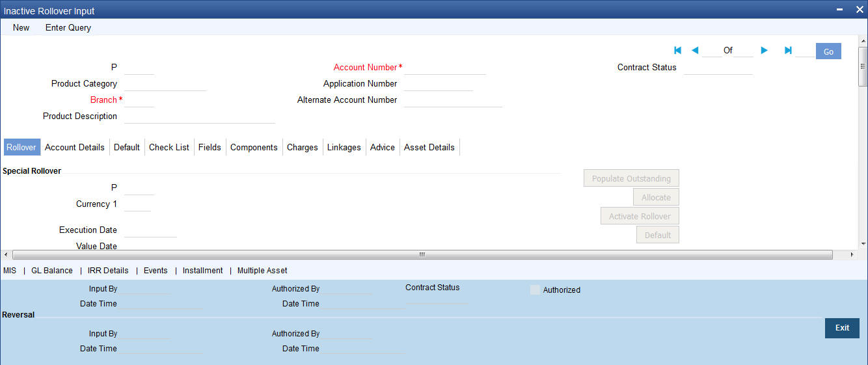This screenshot has width=868, height=365.
Task: Click the vertical scrollbar down arrow
Action: pos(863,244)
